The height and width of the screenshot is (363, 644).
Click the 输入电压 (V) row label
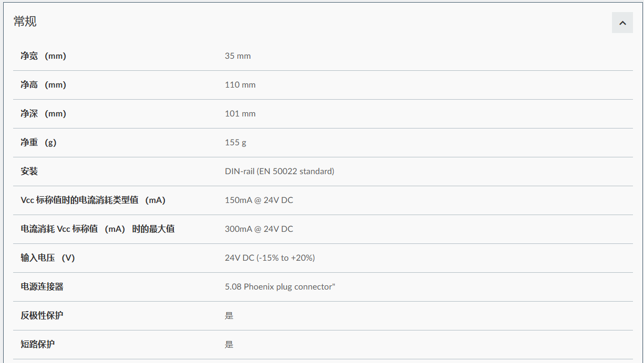pos(48,258)
